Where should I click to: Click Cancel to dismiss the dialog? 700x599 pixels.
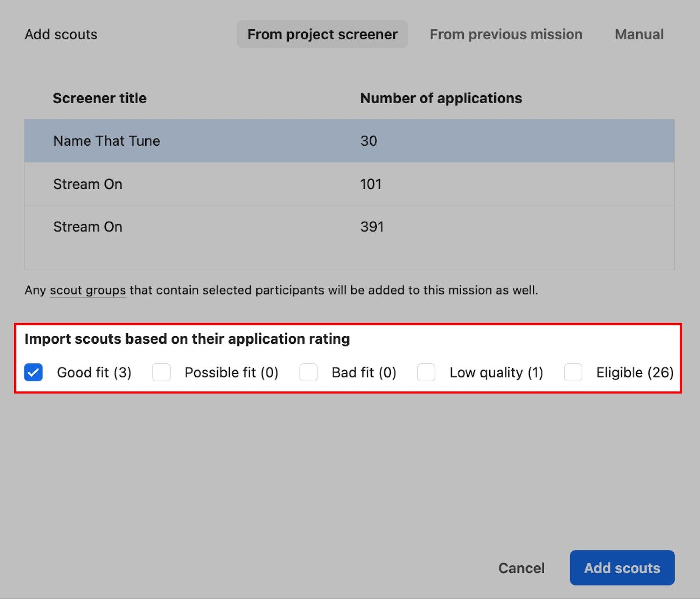521,568
